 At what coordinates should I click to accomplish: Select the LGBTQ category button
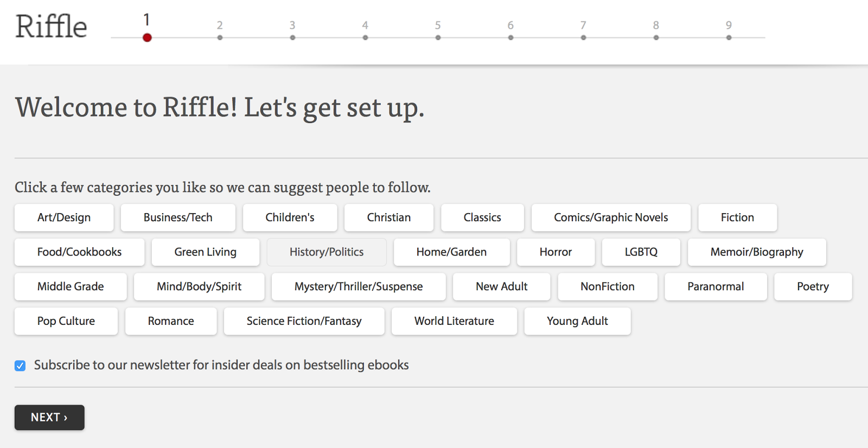(641, 252)
